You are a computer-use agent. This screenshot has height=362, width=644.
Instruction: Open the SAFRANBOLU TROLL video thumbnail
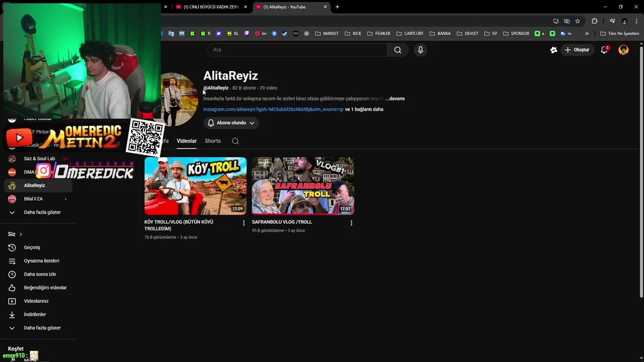tap(303, 186)
